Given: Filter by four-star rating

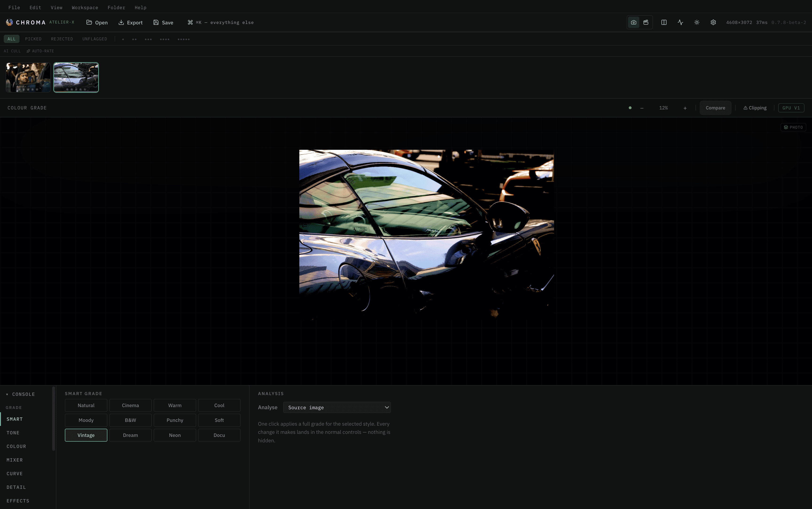Looking at the screenshot, I should pos(165,39).
